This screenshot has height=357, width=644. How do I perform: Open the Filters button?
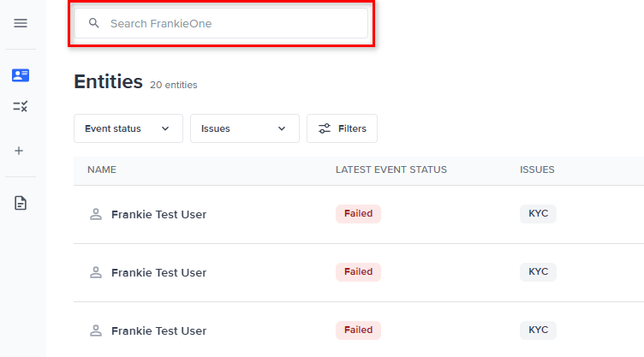[x=342, y=128]
